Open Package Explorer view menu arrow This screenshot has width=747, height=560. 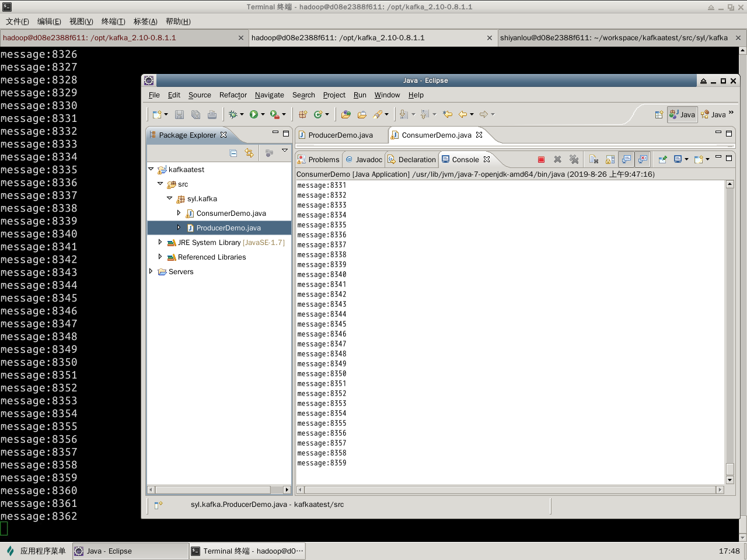point(285,150)
